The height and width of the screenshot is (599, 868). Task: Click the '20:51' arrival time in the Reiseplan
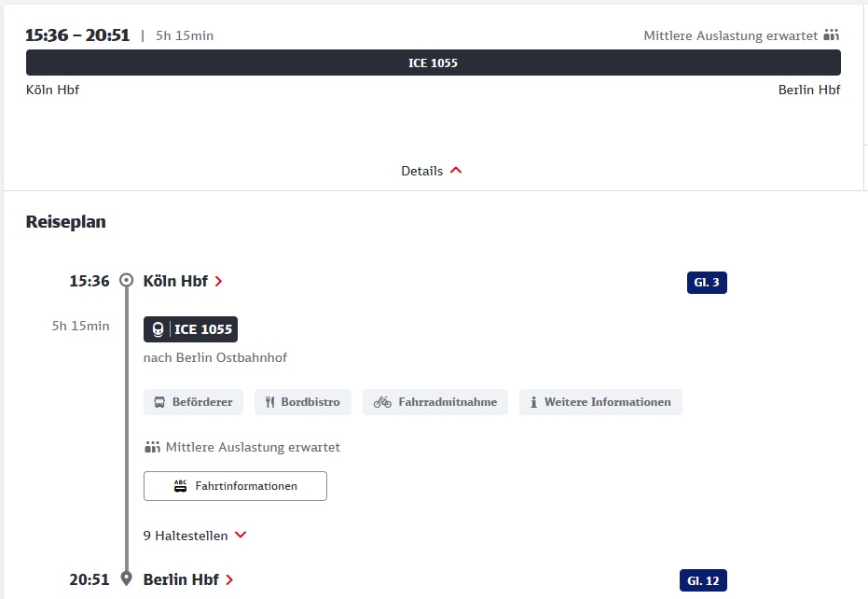(x=90, y=579)
